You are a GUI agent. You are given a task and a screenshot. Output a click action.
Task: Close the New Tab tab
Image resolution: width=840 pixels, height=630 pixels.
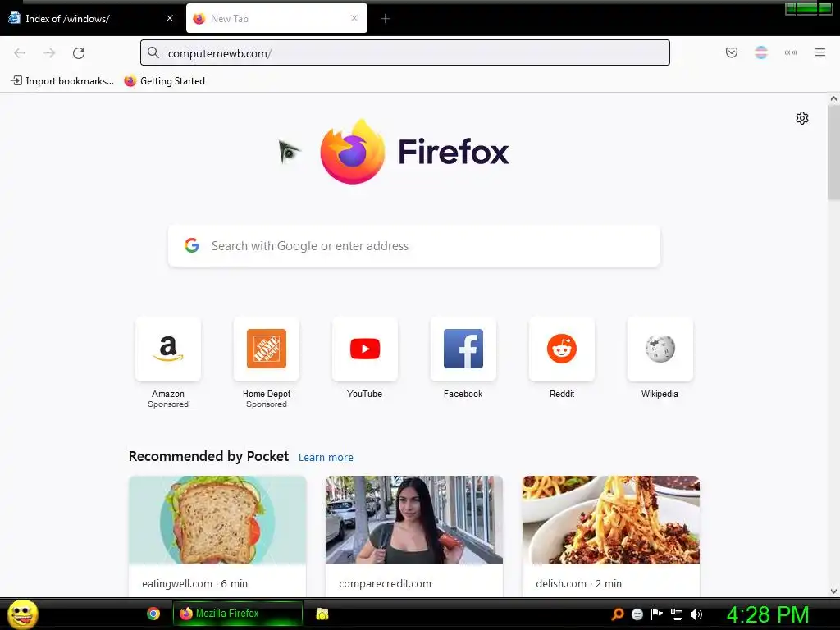pyautogui.click(x=354, y=18)
